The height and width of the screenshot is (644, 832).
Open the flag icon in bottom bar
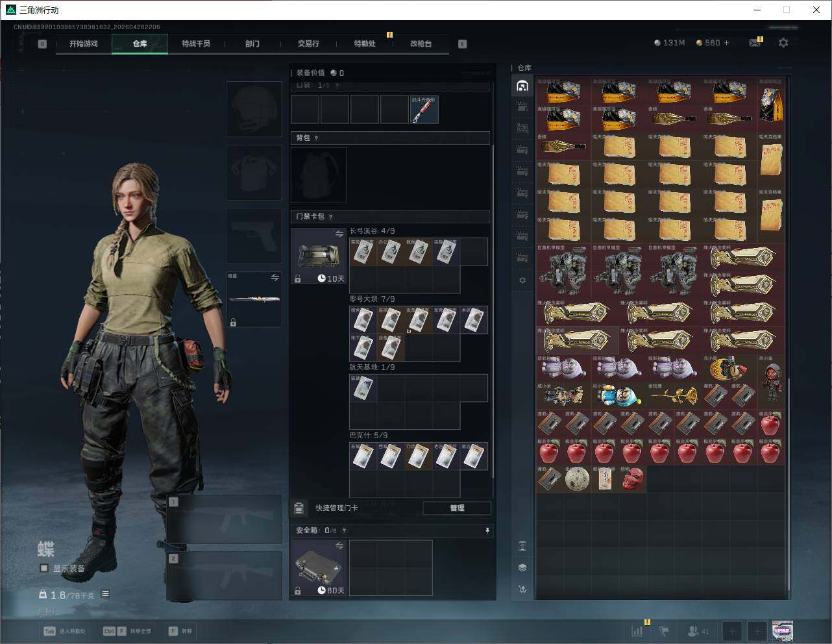tap(664, 630)
